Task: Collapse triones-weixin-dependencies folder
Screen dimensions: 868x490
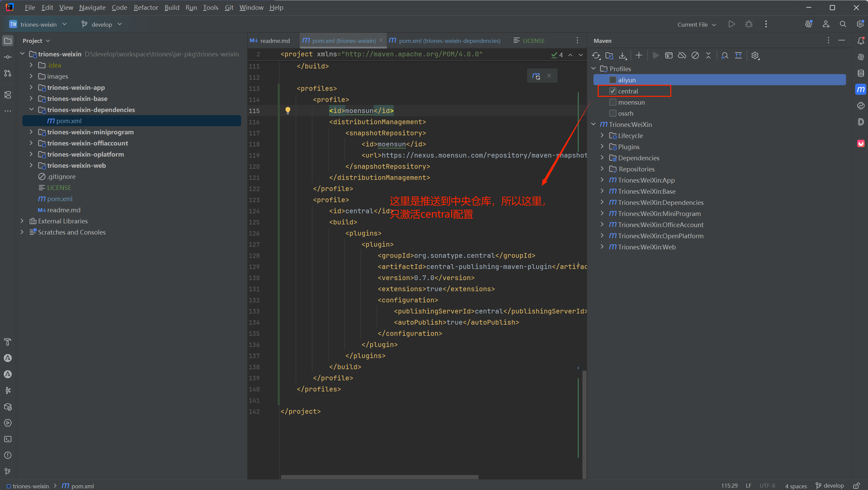Action: click(x=31, y=110)
